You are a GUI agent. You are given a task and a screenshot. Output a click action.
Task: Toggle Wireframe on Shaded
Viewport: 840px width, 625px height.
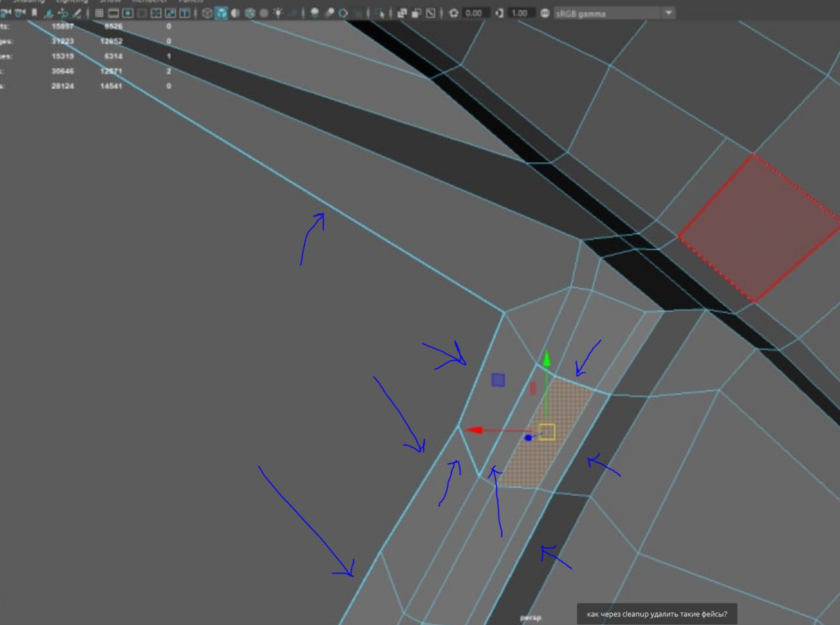coord(250,12)
